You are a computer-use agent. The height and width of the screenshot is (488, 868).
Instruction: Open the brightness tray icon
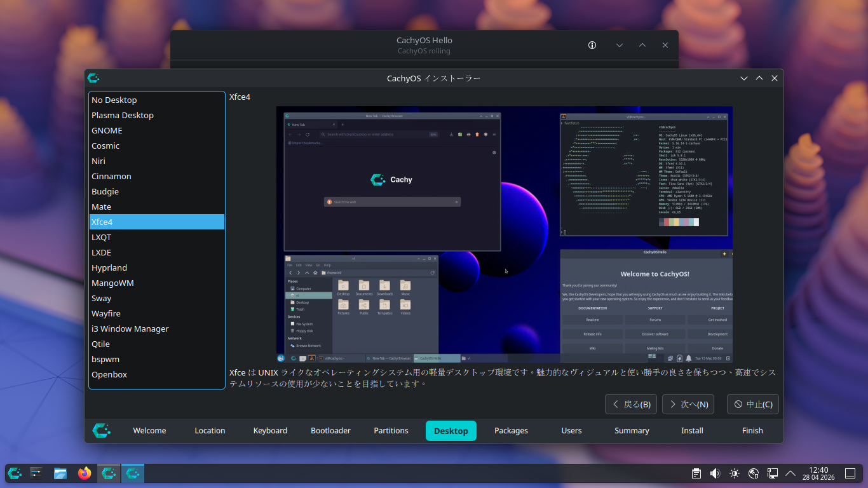click(735, 473)
